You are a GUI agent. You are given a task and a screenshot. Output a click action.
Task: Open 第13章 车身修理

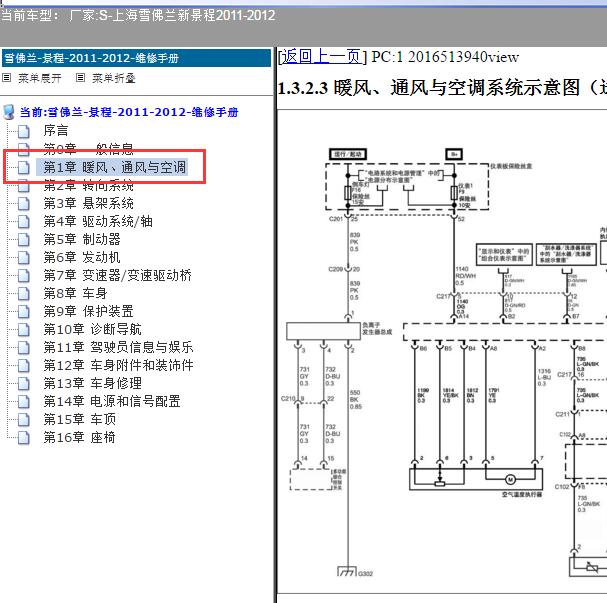click(93, 383)
